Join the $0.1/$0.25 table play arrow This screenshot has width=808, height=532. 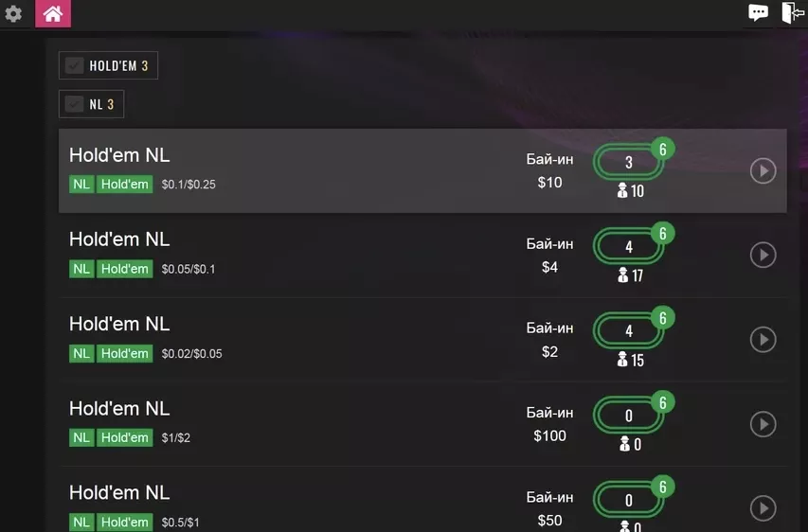coord(763,171)
